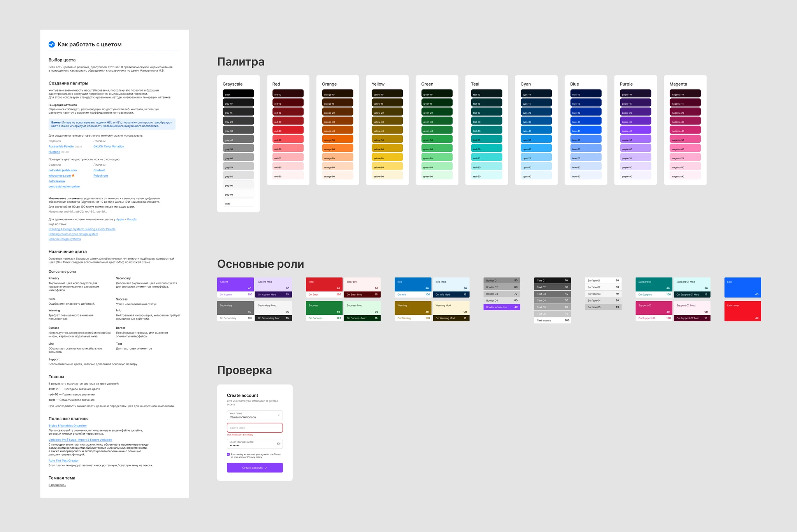Click the empty Your e-mail field
Screen dimensions: 797x532
coord(255,428)
